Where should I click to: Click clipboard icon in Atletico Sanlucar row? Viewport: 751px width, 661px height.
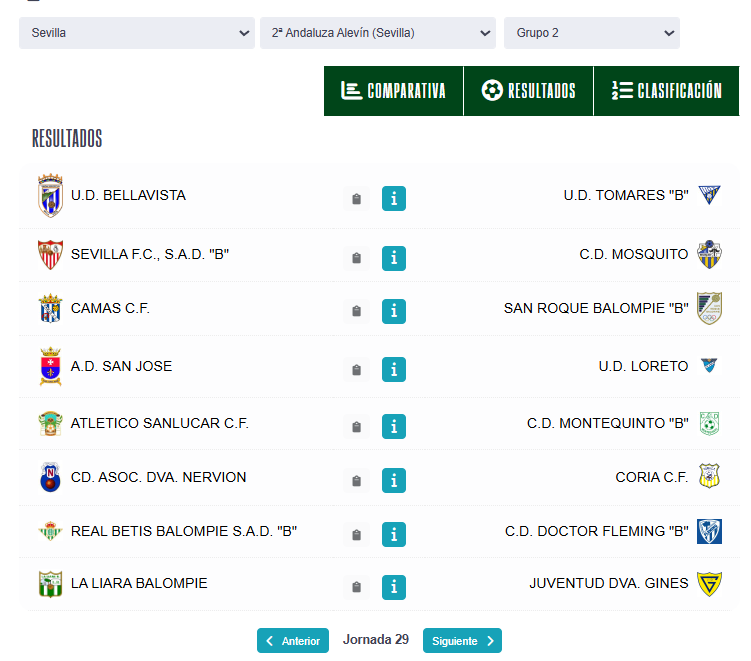click(356, 427)
